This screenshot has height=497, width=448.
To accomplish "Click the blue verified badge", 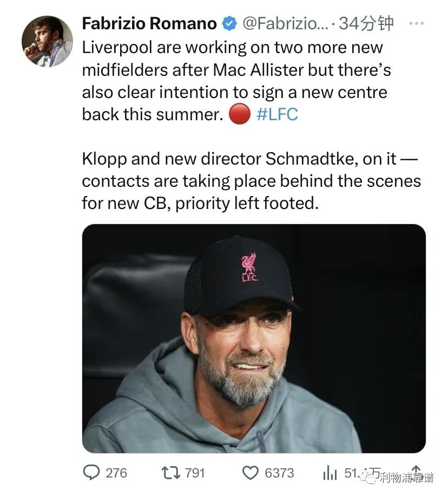I will click(229, 24).
